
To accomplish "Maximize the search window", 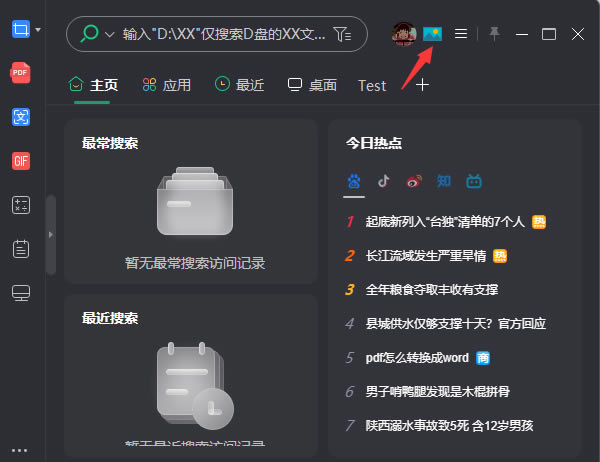I will pyautogui.click(x=549, y=34).
